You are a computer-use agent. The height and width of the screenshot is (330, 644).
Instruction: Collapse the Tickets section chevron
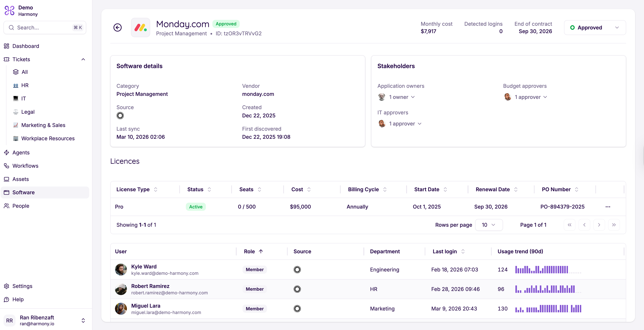[83, 59]
